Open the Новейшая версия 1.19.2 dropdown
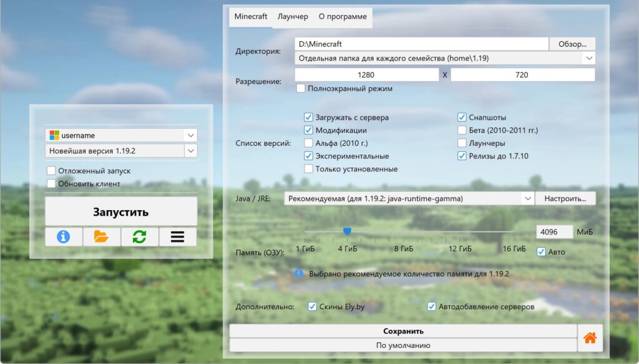The height and width of the screenshot is (364, 639). click(x=191, y=151)
